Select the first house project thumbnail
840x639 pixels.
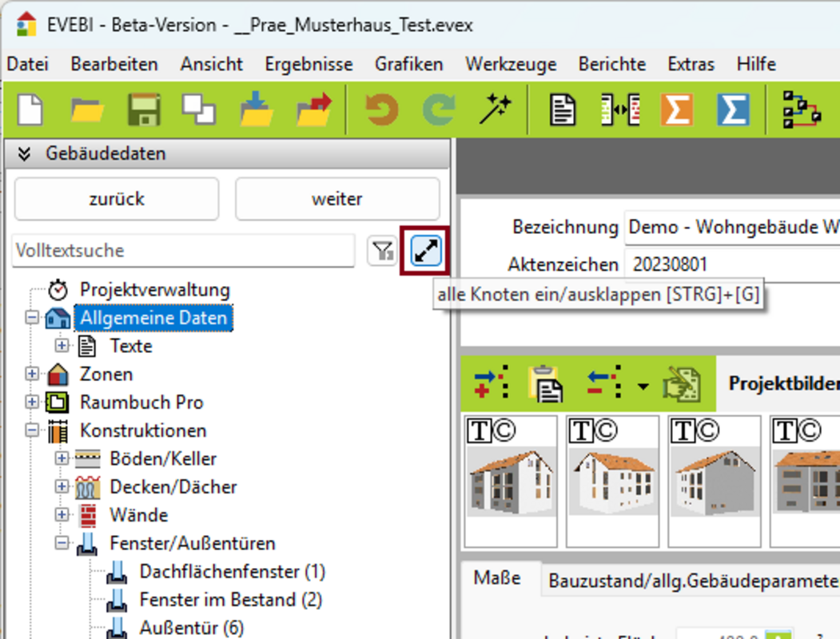coord(510,479)
